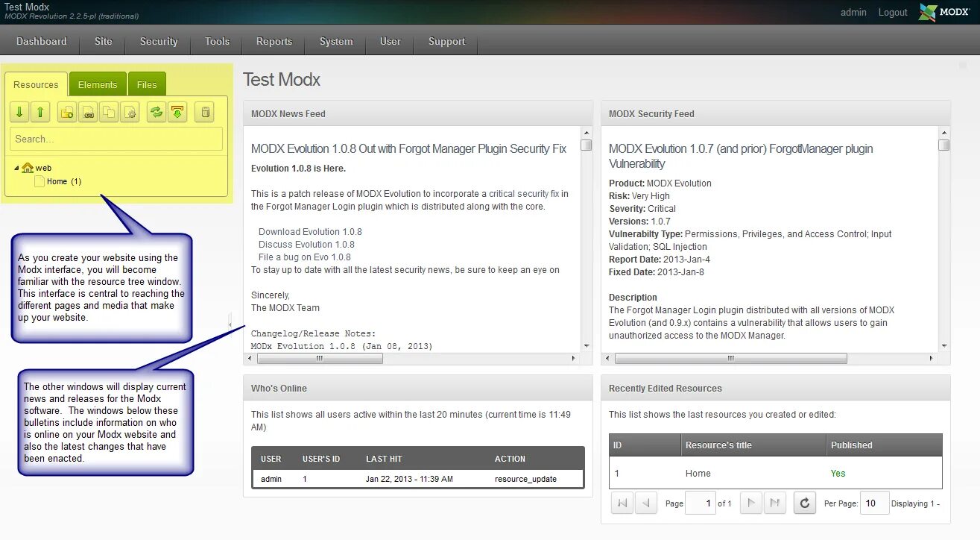Click resource_update in Who's Online table
980x540 pixels.
click(x=525, y=479)
